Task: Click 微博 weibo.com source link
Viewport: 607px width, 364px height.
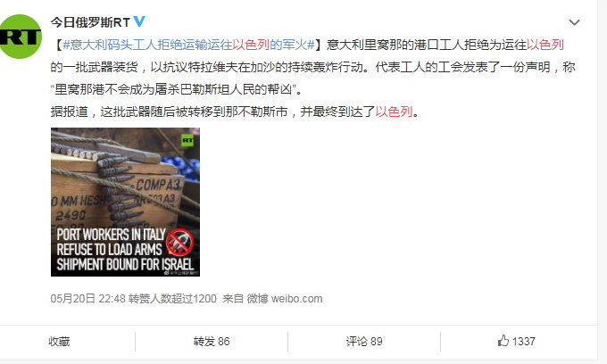Action: pyautogui.click(x=285, y=299)
